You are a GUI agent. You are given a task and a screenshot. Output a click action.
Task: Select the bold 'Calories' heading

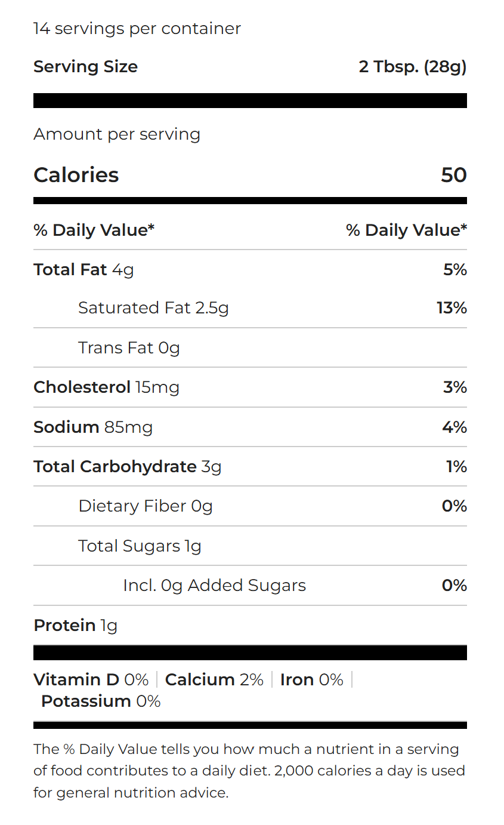click(x=76, y=175)
